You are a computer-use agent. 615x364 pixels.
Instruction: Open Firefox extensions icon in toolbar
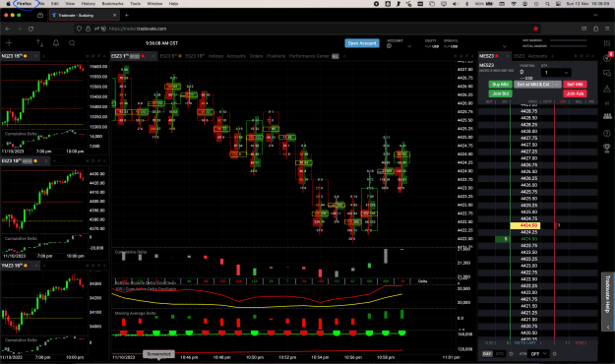(x=595, y=29)
